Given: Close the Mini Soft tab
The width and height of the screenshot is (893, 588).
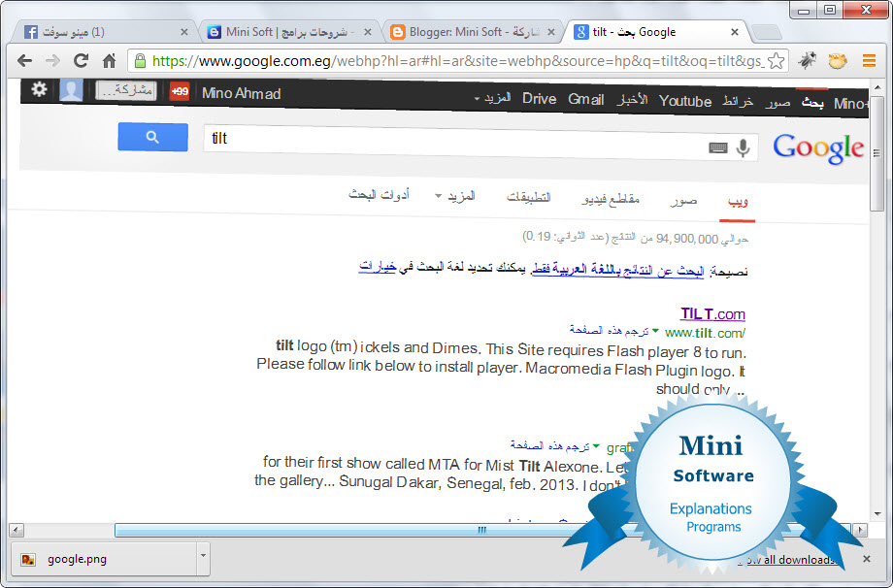Looking at the screenshot, I should click(368, 32).
